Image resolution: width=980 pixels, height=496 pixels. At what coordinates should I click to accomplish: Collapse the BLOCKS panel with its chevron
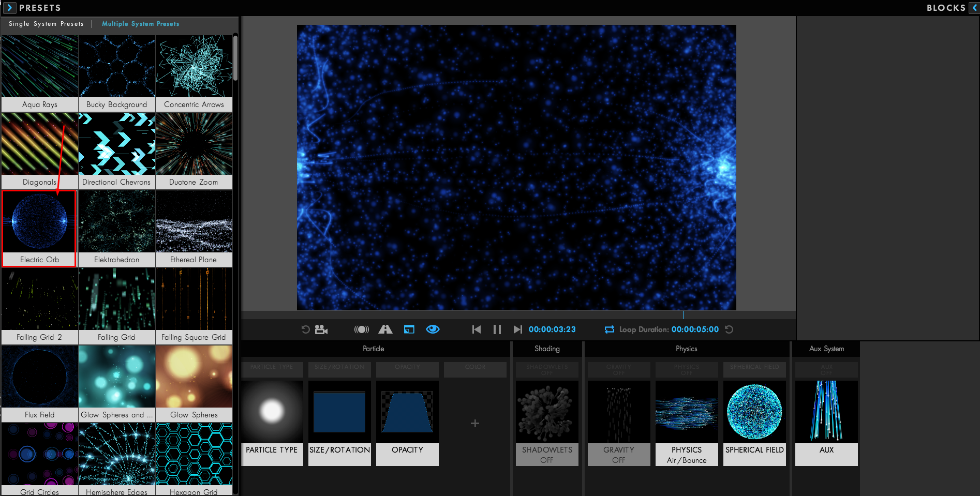pyautogui.click(x=975, y=7)
